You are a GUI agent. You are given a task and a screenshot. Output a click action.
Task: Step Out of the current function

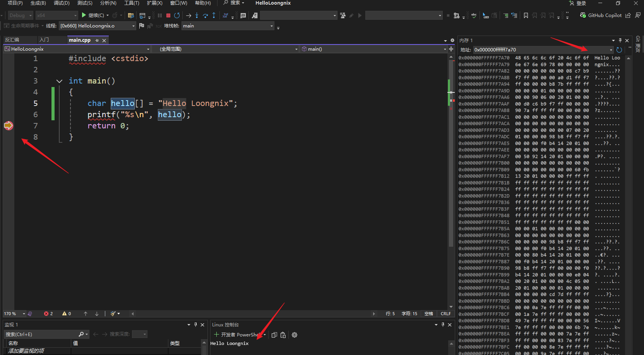pyautogui.click(x=214, y=15)
